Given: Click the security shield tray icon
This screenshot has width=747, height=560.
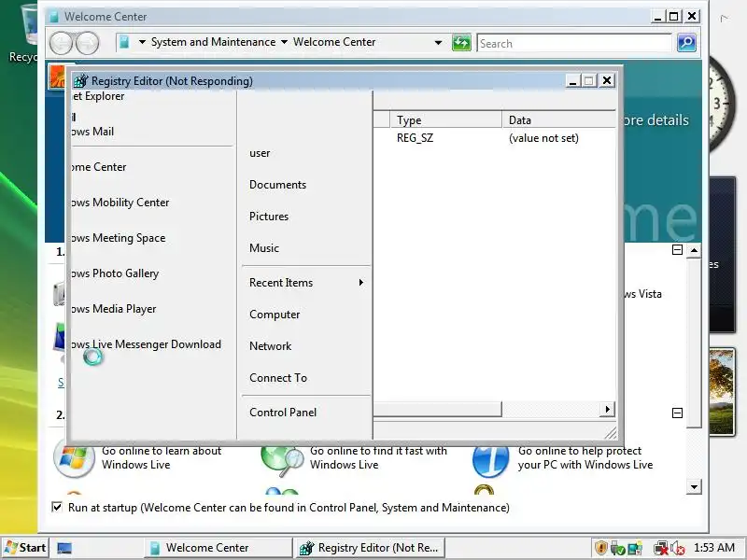Looking at the screenshot, I should pyautogui.click(x=601, y=548).
